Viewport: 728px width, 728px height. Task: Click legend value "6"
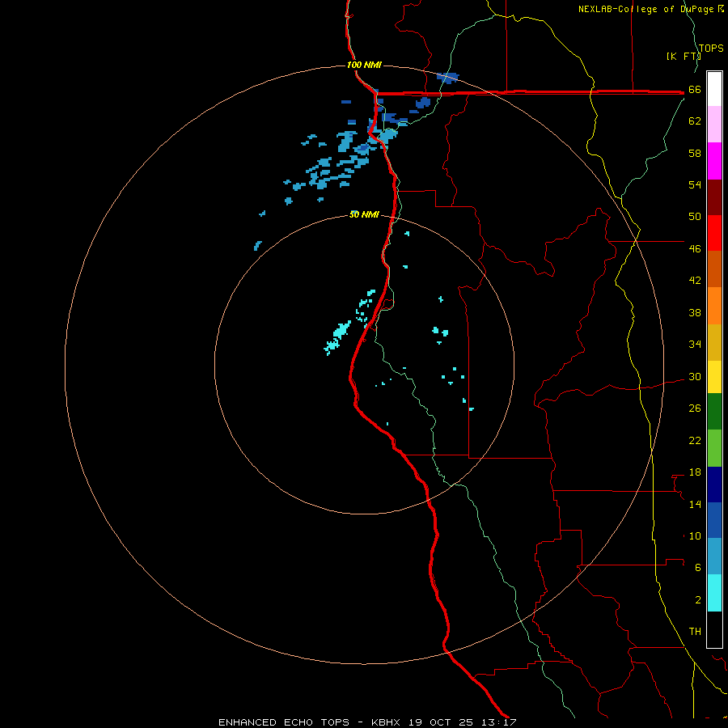(698, 568)
